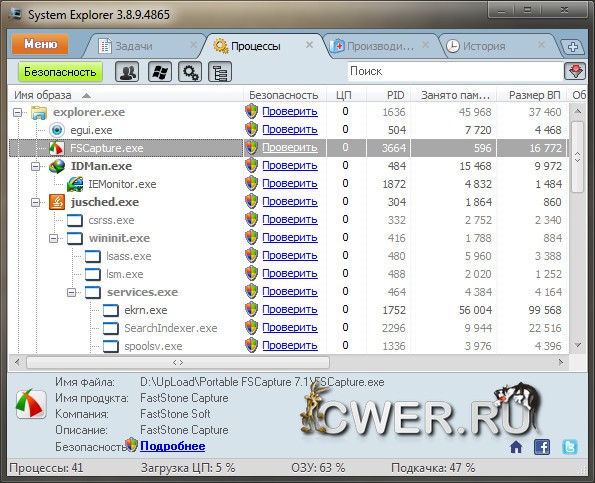Collapse the explorer.exe tree node
The image size is (595, 483).
(x=17, y=112)
